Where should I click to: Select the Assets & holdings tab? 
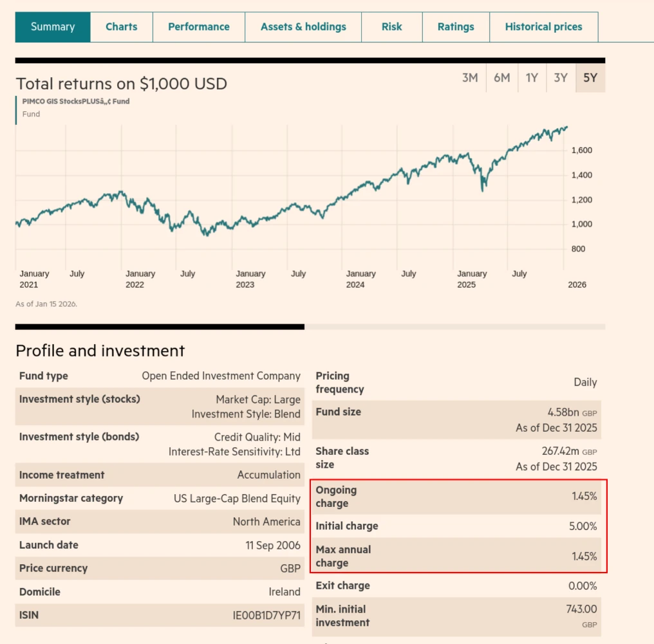[303, 27]
